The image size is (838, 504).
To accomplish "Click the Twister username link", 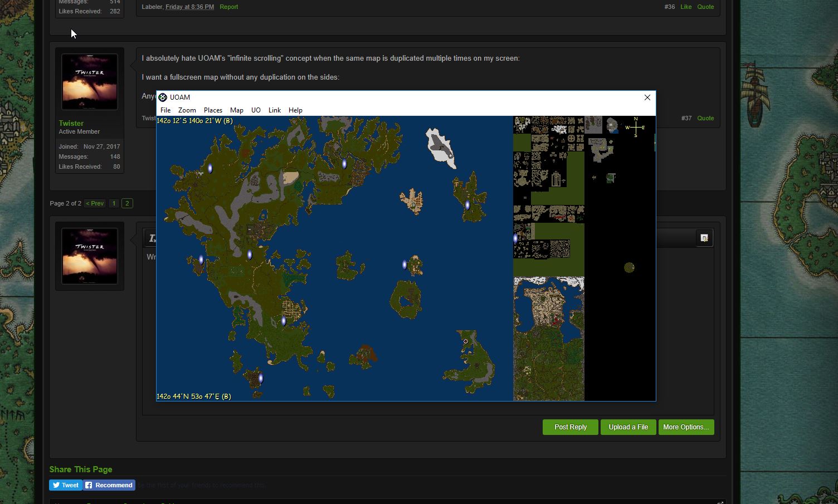I will (x=71, y=123).
